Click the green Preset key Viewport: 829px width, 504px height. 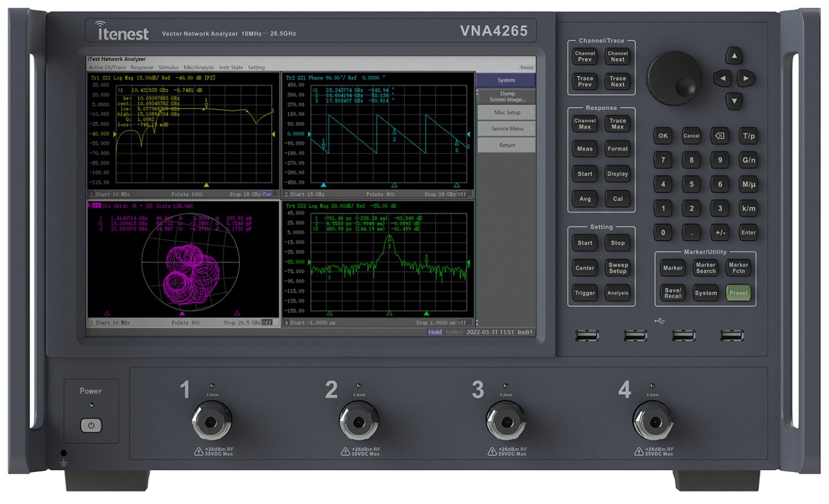tap(738, 293)
